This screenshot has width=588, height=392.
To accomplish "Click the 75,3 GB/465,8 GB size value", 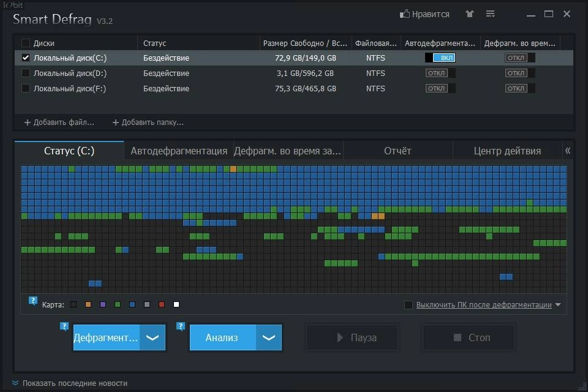I will click(306, 89).
